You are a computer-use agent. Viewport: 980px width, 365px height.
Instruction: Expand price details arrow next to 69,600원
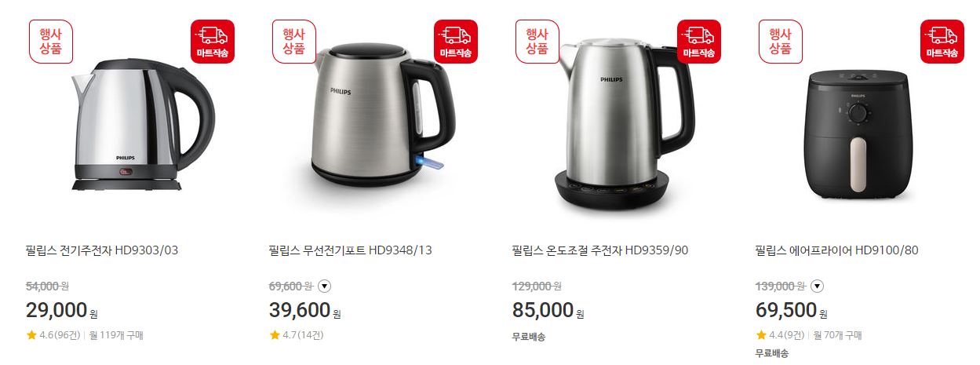click(324, 287)
